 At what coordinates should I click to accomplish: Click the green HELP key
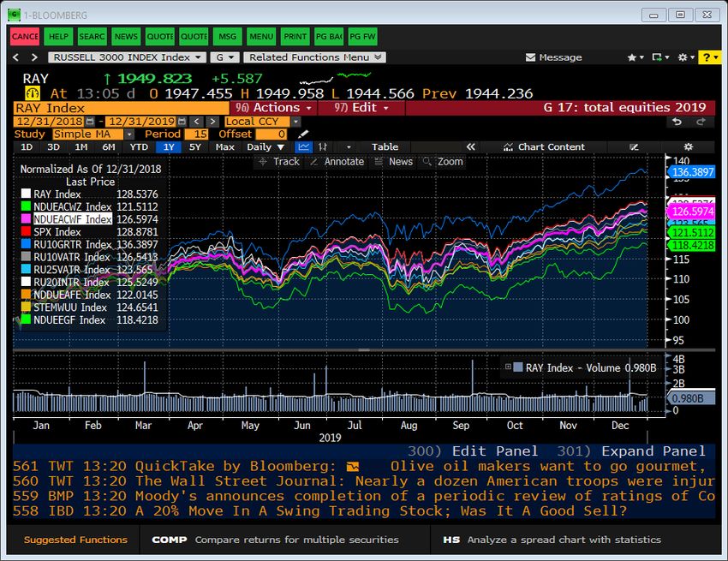[x=58, y=36]
